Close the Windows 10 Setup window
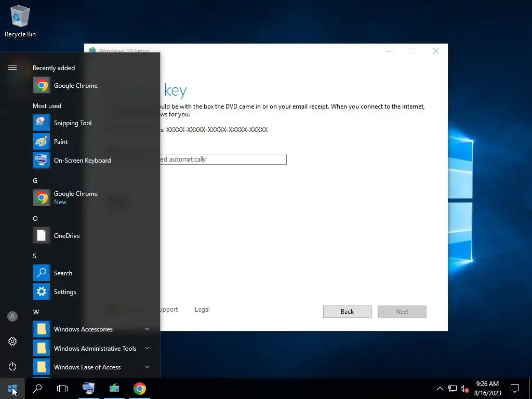532x399 pixels. point(436,51)
